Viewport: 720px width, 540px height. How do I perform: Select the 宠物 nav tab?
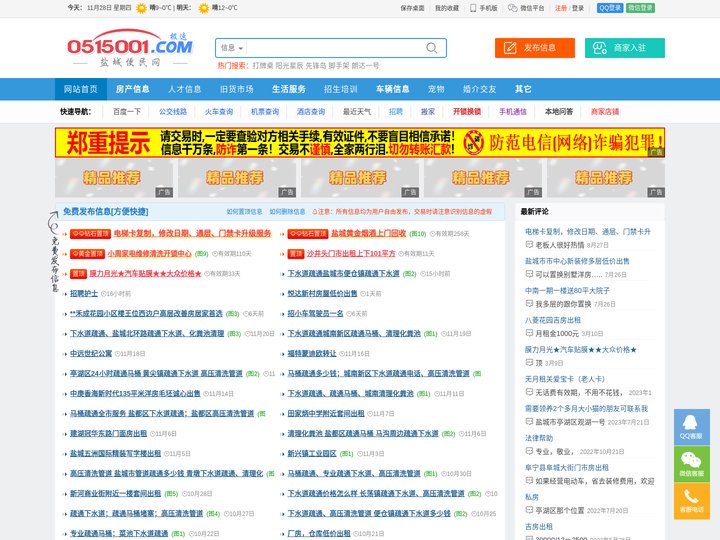click(x=436, y=89)
